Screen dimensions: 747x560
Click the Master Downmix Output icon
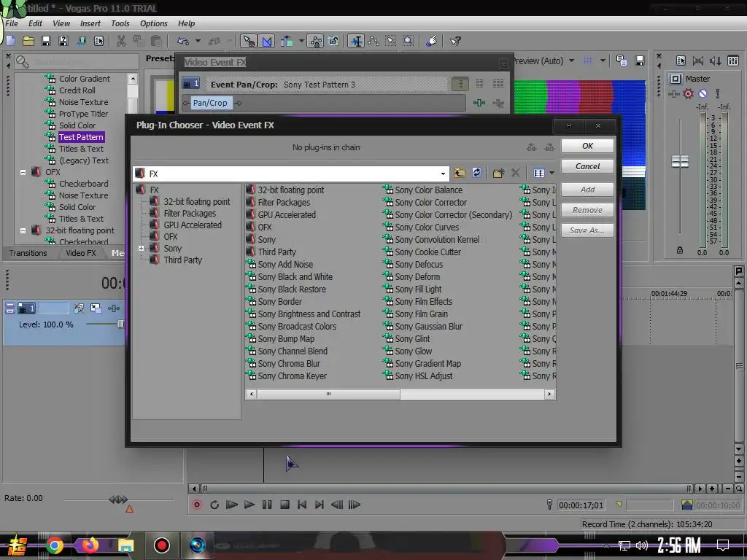[698, 61]
